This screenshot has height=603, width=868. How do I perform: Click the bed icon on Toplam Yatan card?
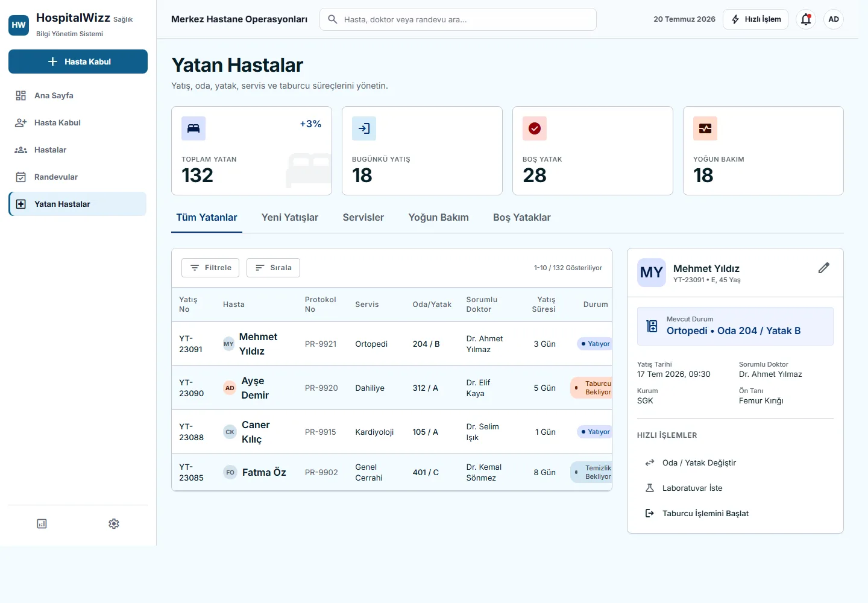[x=193, y=128]
